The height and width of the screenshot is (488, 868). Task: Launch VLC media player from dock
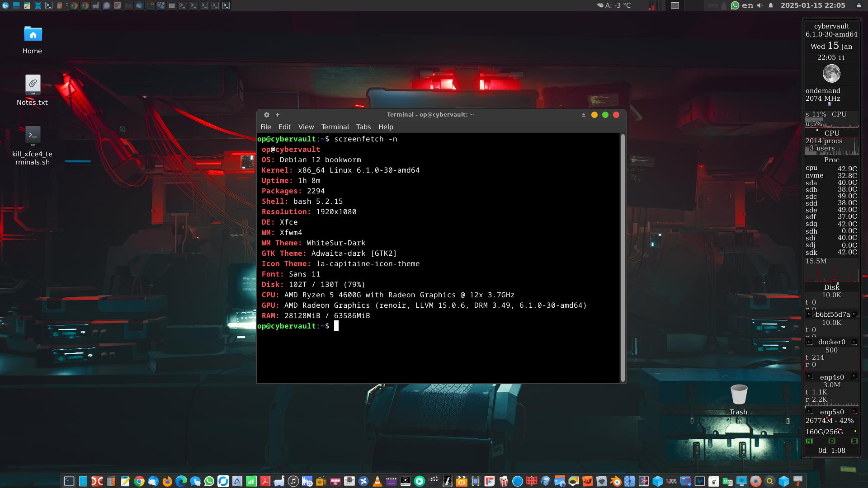(377, 481)
